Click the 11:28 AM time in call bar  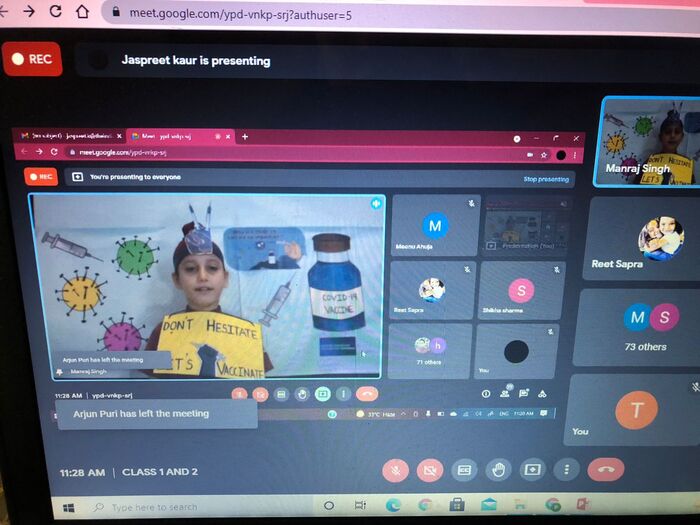pyautogui.click(x=83, y=473)
